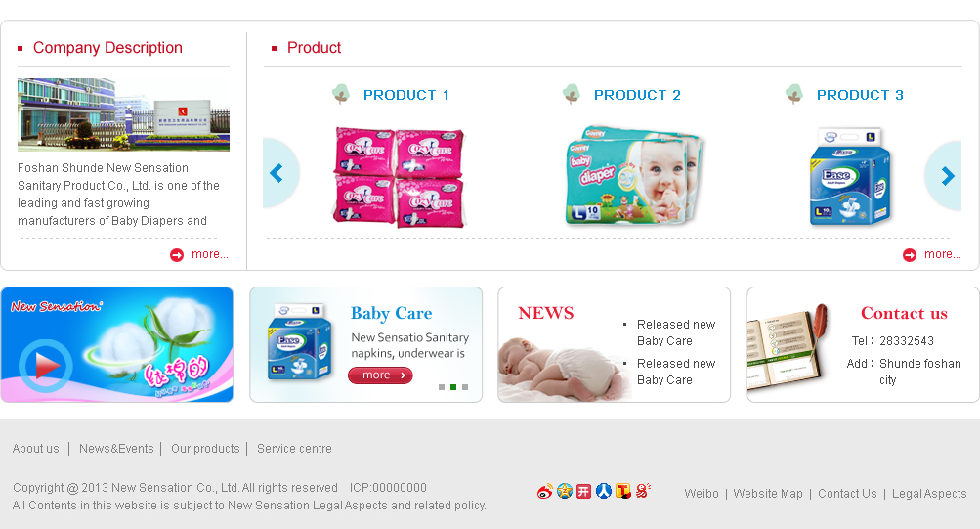The image size is (980, 529).
Task: Select the green middle slide dot
Action: [x=453, y=387]
